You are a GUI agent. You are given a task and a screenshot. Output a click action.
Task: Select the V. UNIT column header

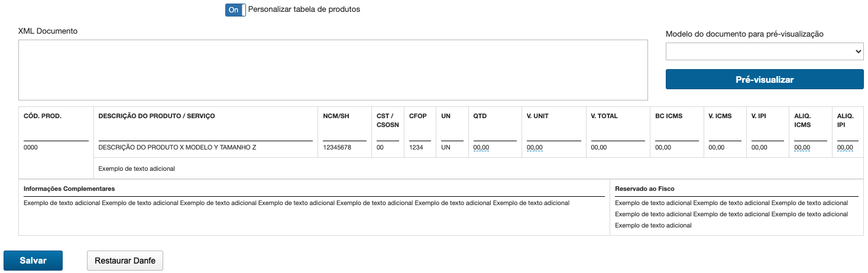537,116
